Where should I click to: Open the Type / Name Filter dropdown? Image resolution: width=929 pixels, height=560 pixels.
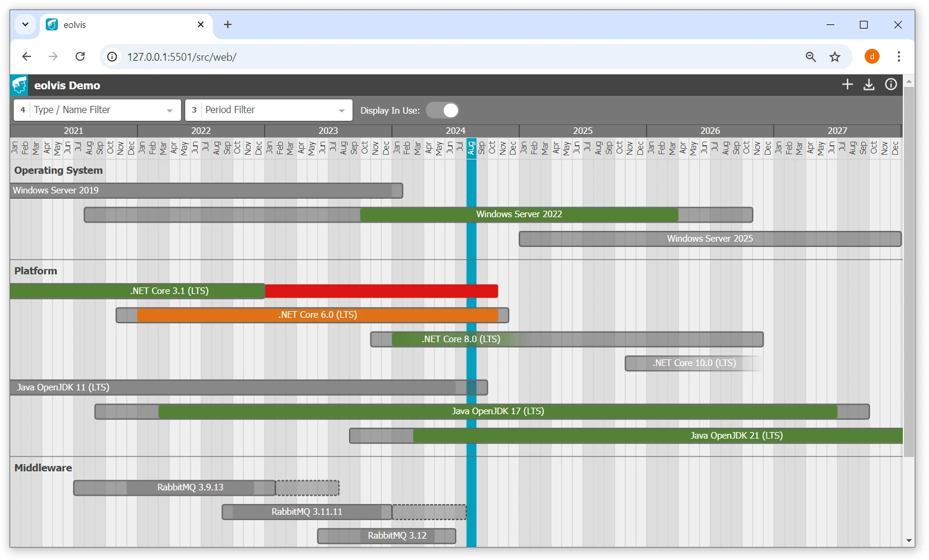click(x=97, y=110)
